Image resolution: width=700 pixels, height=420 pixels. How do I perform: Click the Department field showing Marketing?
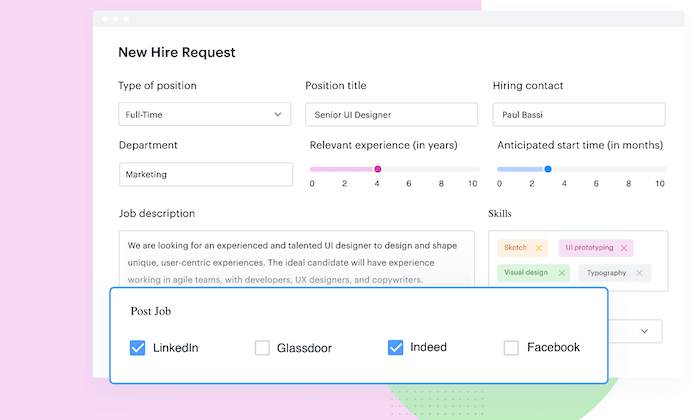tap(206, 174)
